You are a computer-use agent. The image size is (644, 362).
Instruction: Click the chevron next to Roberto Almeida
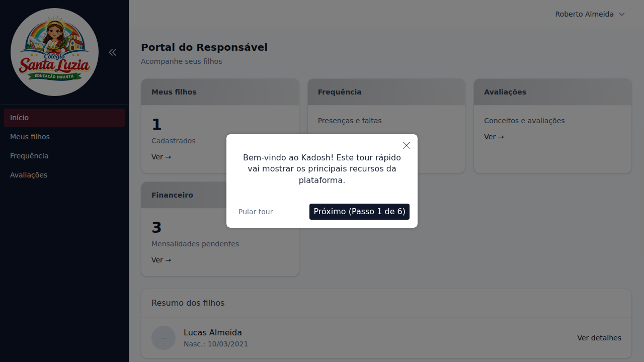coord(622,14)
